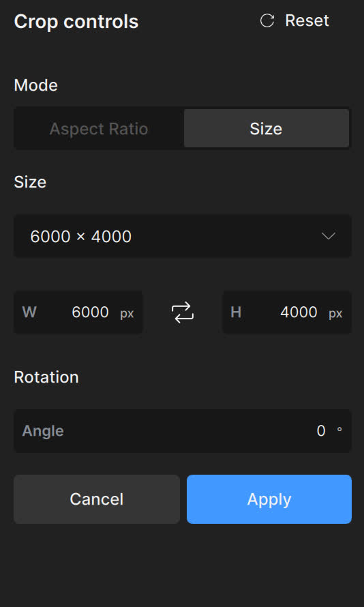
Task: Click the H label in the height field
Action: [236, 312]
